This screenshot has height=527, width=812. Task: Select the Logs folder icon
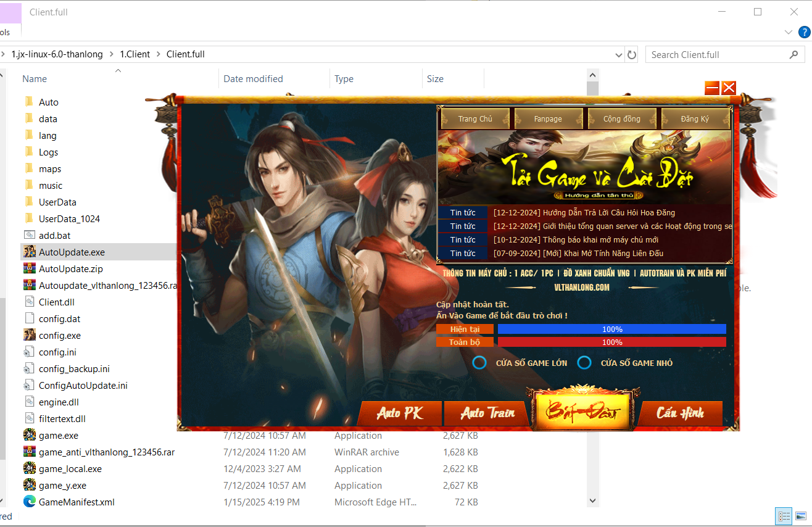point(29,152)
